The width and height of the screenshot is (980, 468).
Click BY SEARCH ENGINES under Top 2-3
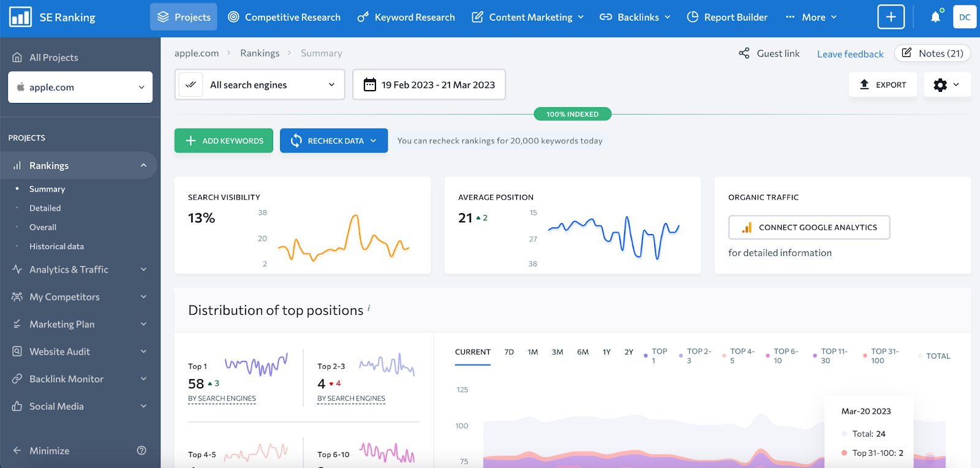[351, 399]
